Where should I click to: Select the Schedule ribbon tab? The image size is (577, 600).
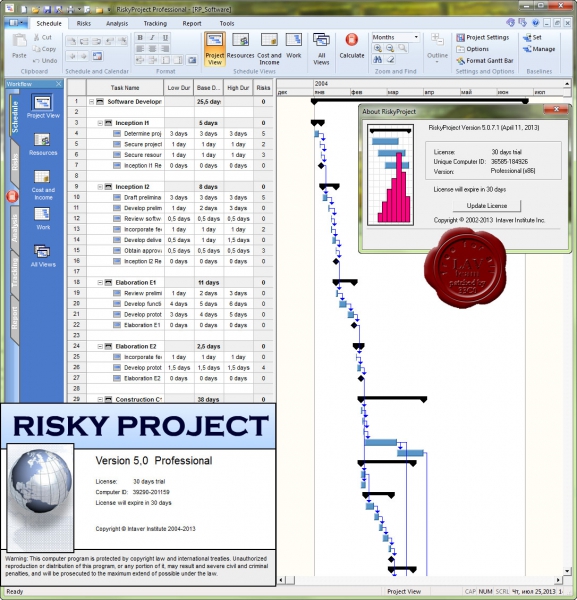pos(49,23)
